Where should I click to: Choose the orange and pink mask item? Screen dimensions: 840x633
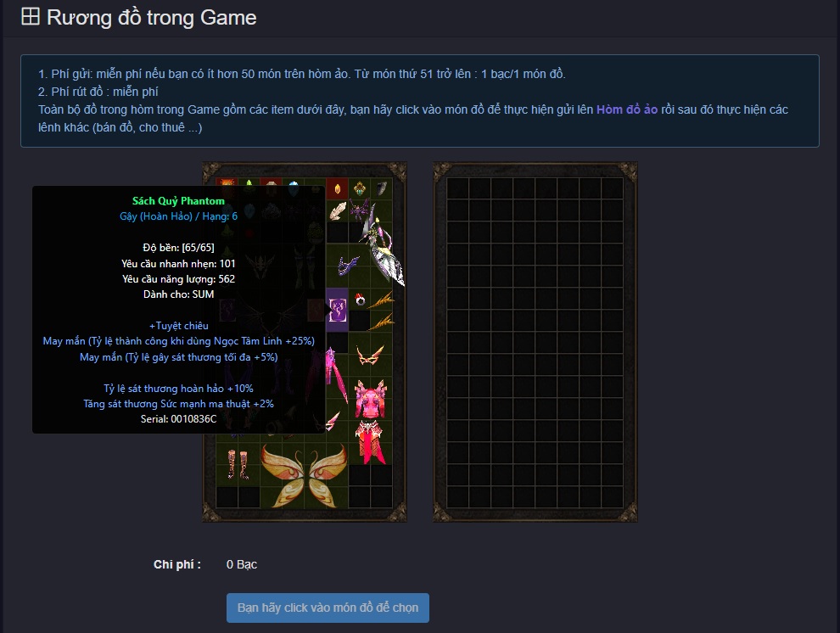pyautogui.click(x=370, y=355)
